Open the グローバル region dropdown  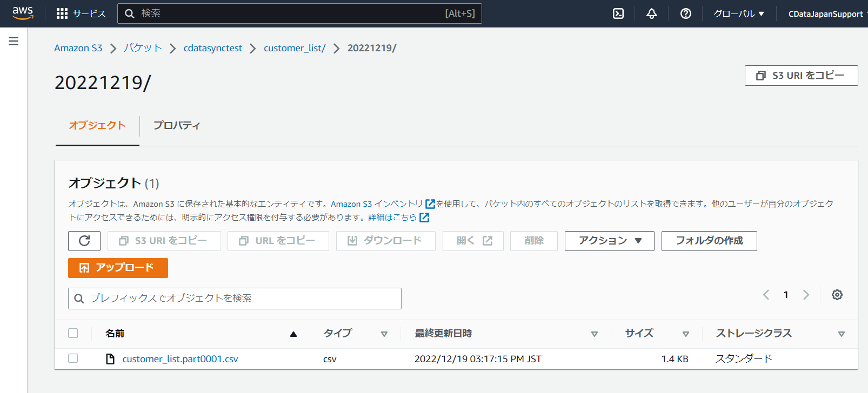(x=739, y=13)
